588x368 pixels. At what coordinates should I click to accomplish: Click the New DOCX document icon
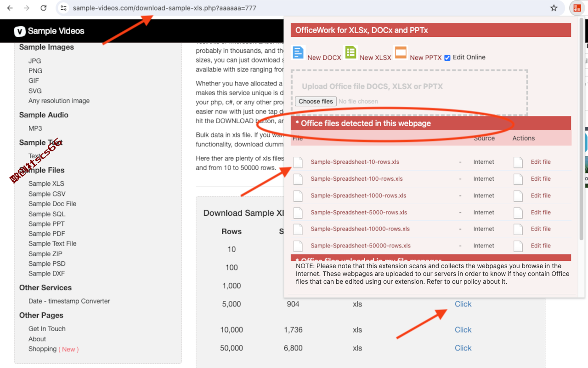pos(298,52)
